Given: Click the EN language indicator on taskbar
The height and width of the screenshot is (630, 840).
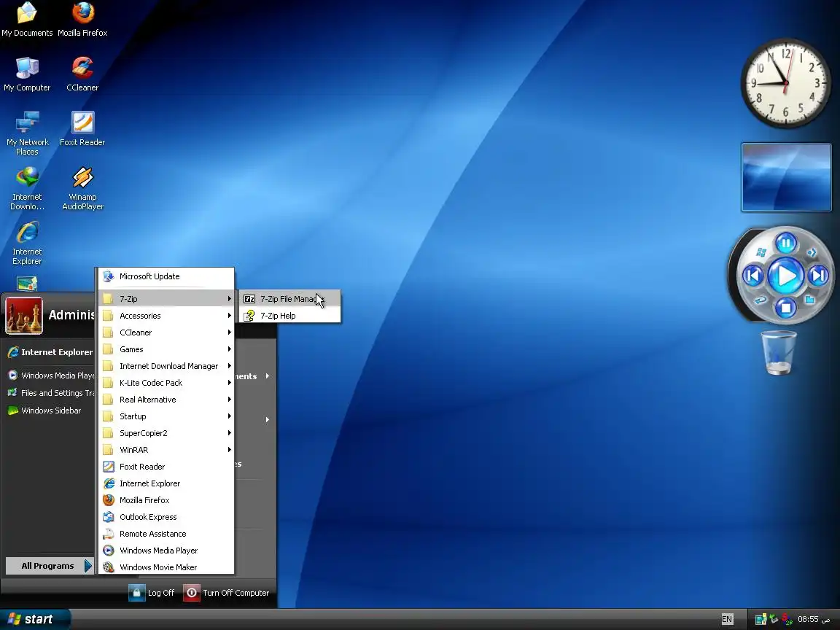Looking at the screenshot, I should 727,619.
